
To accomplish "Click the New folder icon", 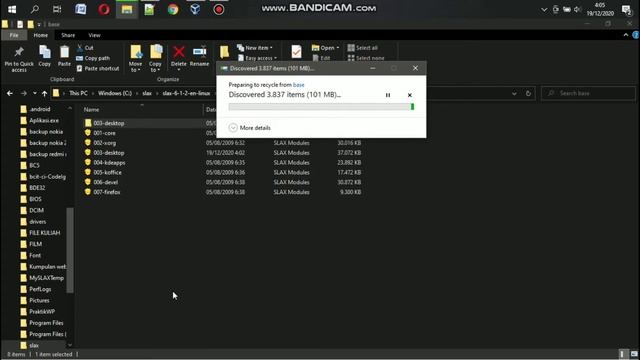I will (x=224, y=52).
